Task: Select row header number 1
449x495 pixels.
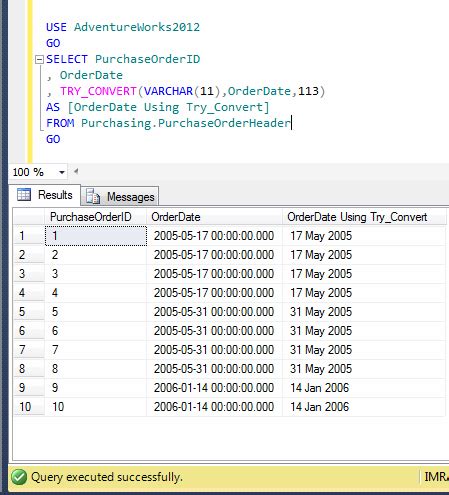Action: coord(29,236)
